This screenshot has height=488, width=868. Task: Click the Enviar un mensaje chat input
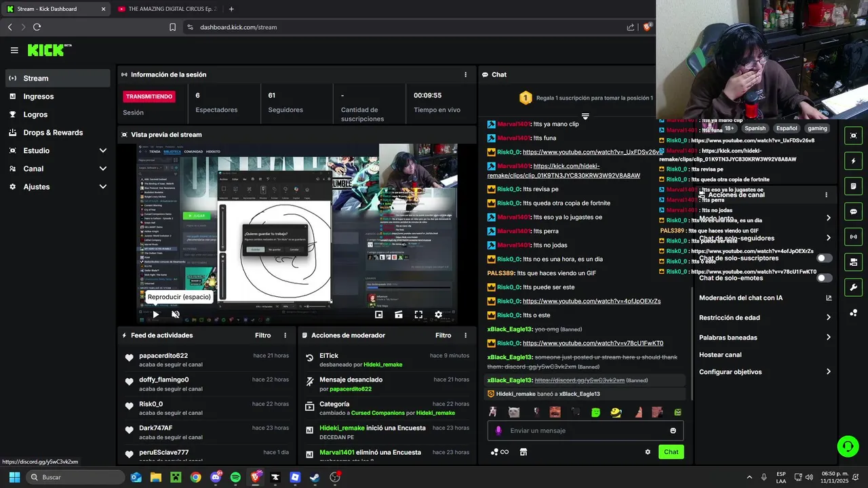(585, 430)
